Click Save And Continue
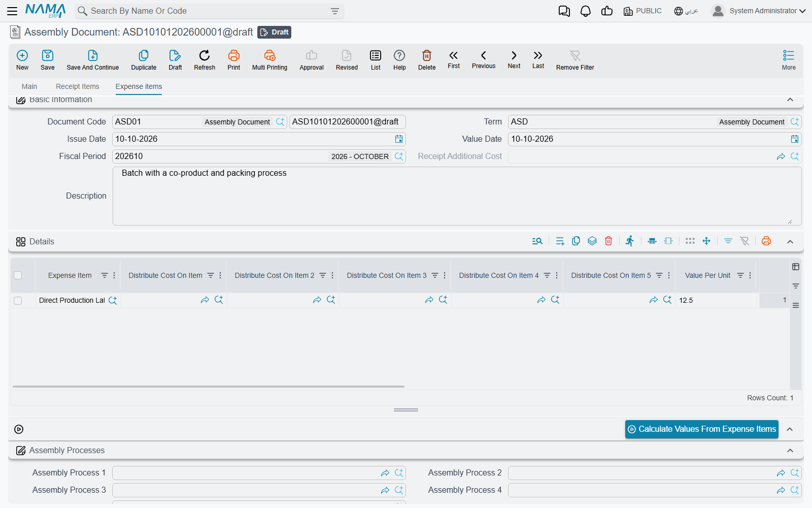This screenshot has width=812, height=508. tap(93, 60)
